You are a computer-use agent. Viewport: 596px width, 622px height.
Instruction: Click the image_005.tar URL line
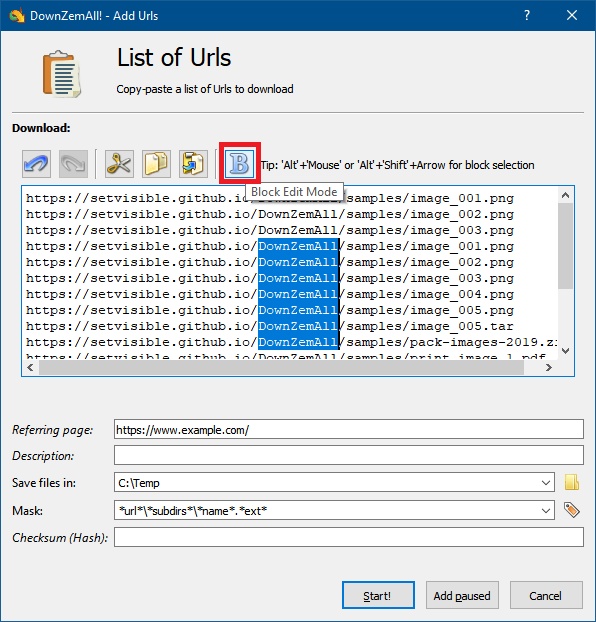(270, 326)
